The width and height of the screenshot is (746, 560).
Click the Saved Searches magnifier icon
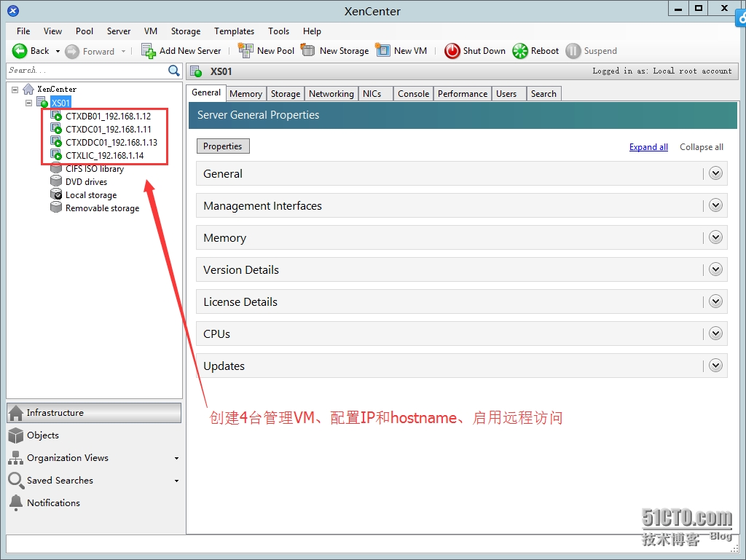coord(16,480)
